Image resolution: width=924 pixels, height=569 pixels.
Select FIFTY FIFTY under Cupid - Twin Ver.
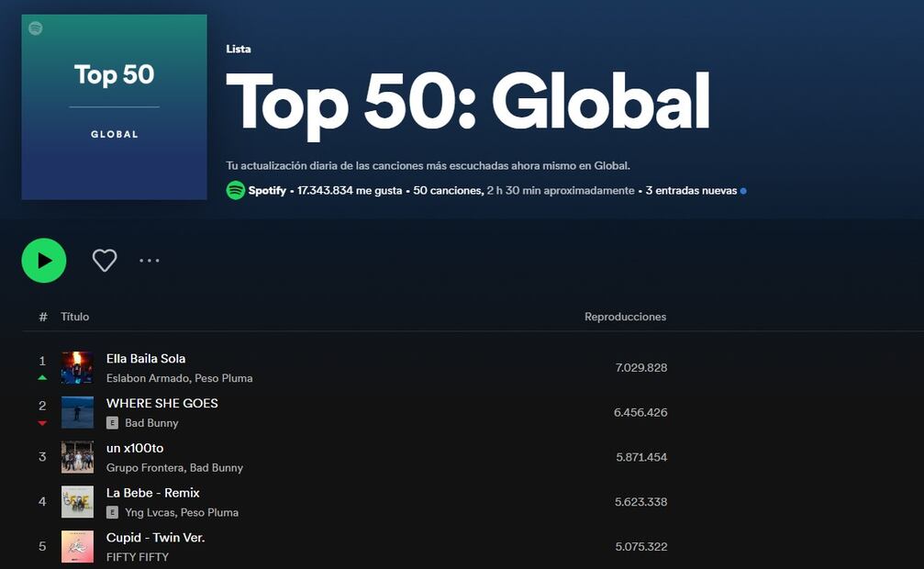(136, 557)
